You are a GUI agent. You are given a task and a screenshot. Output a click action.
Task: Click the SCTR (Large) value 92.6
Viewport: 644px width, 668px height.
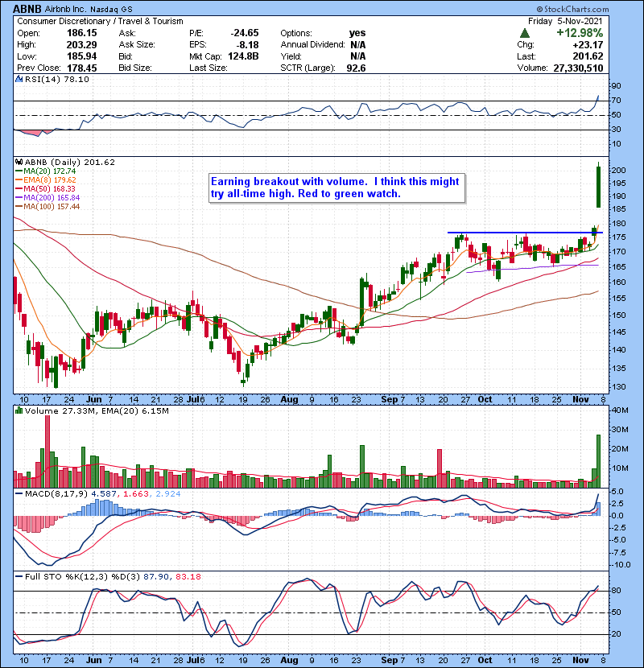click(x=356, y=68)
